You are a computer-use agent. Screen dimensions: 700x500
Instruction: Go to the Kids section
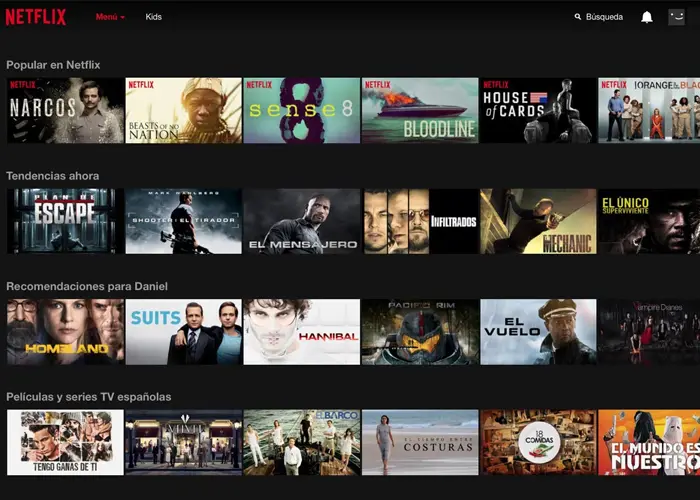click(153, 17)
